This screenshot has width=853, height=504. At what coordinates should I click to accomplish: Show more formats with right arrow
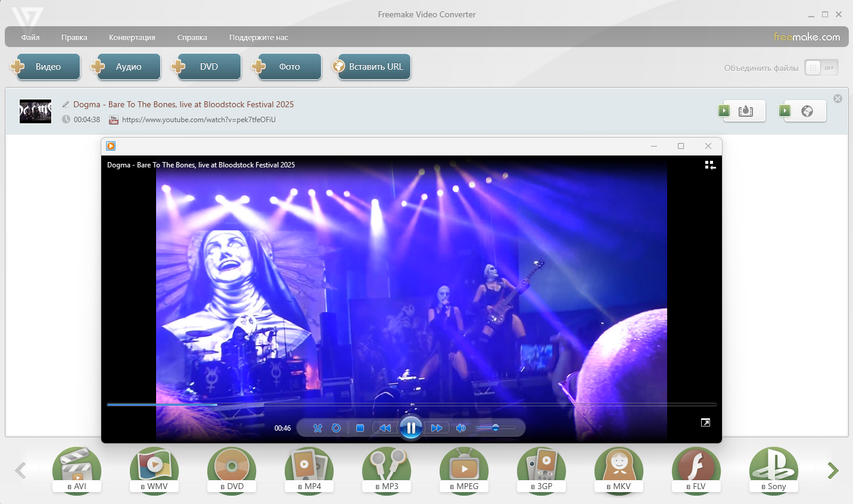833,471
